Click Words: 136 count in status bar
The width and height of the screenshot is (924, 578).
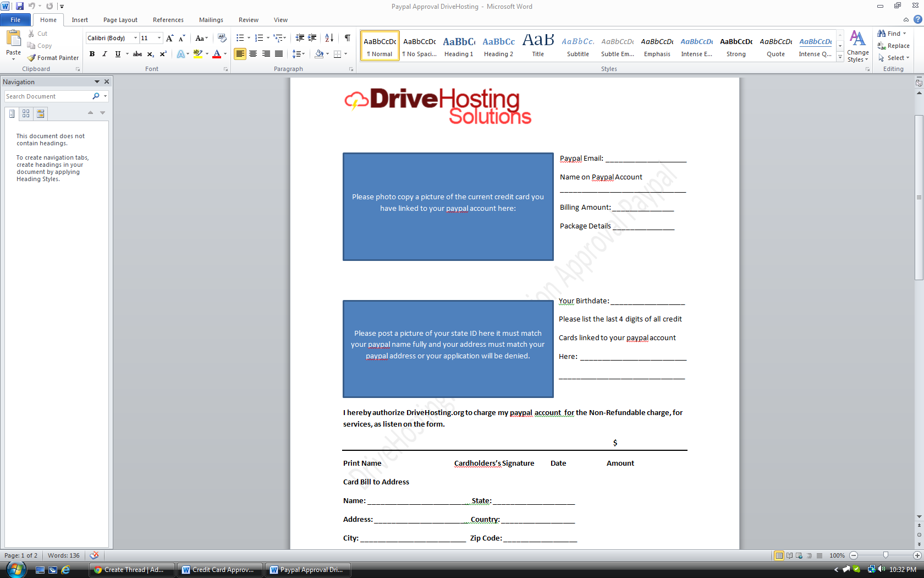click(x=64, y=555)
